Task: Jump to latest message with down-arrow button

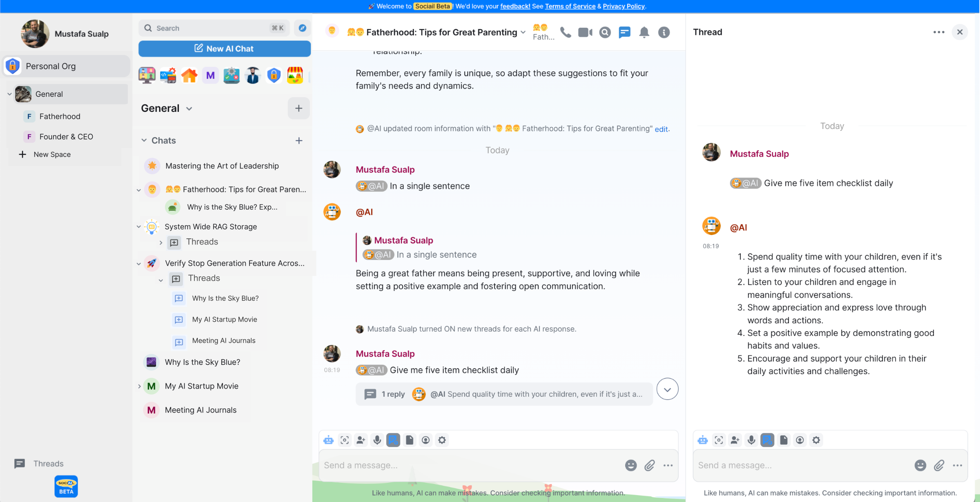Action: 667,389
